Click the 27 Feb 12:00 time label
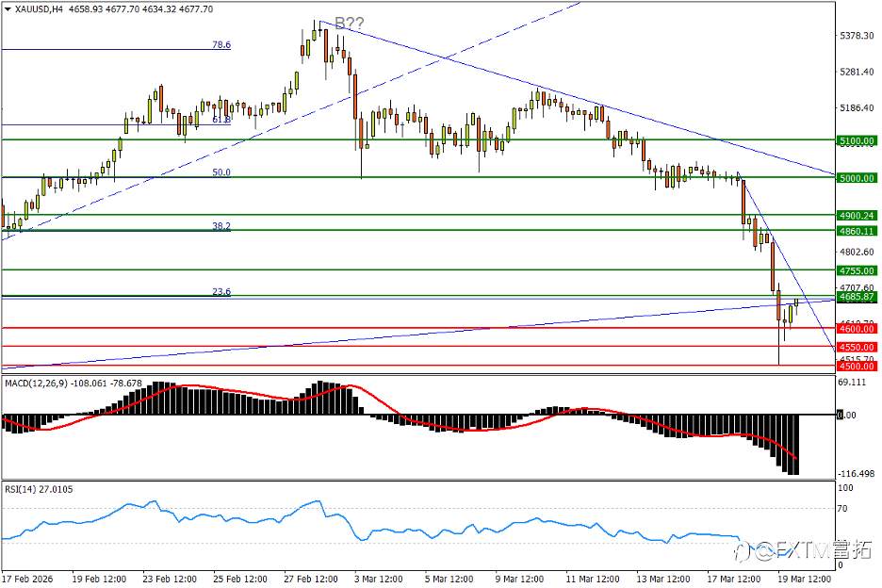This screenshot has height=588, width=882. tap(311, 579)
